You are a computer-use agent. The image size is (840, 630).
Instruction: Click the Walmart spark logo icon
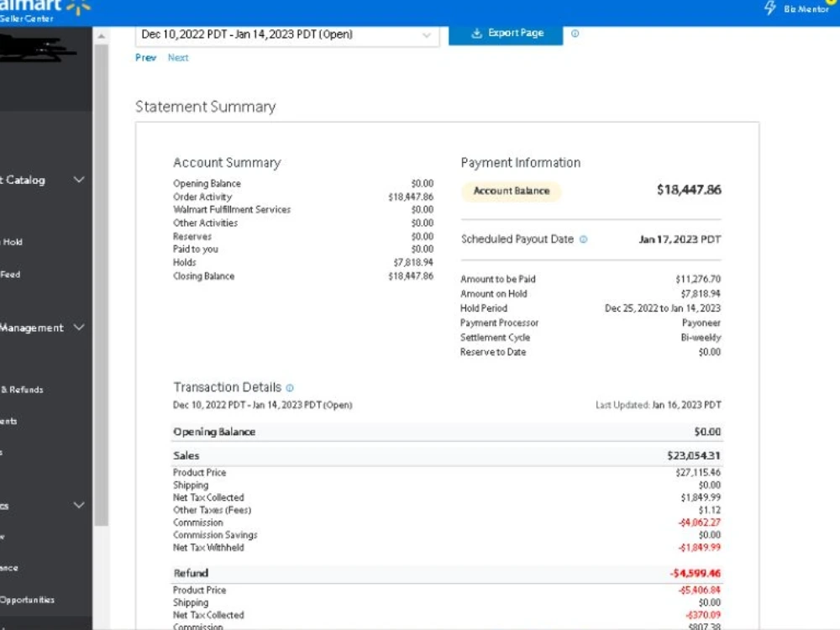coord(79,8)
